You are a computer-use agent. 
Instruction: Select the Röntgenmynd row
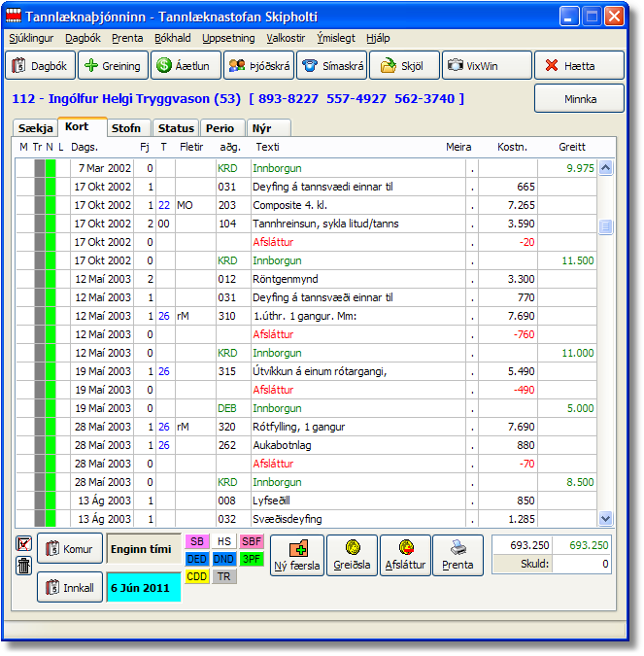(x=306, y=279)
